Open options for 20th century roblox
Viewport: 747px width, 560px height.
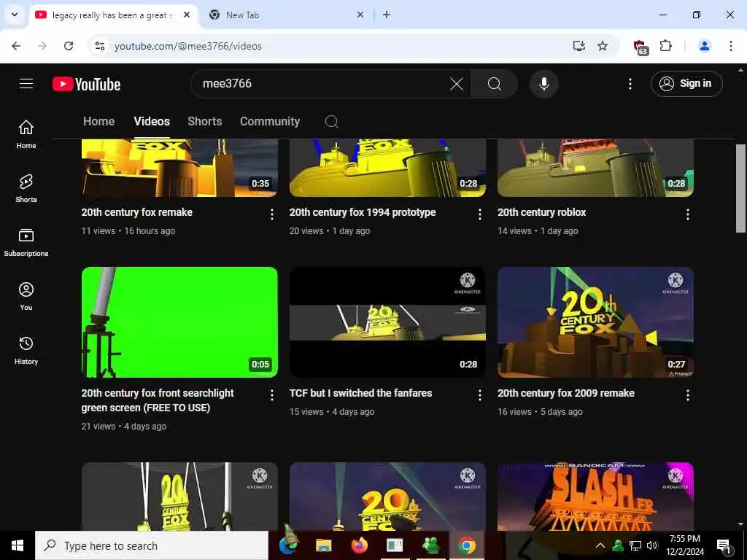coord(687,214)
